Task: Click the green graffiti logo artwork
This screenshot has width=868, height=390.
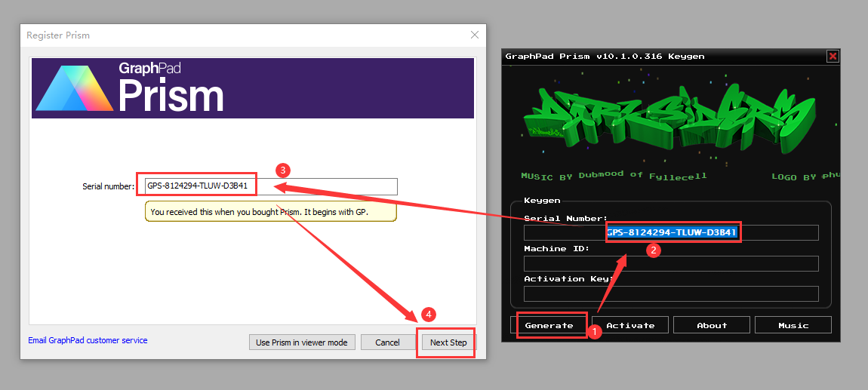Action: (x=670, y=120)
